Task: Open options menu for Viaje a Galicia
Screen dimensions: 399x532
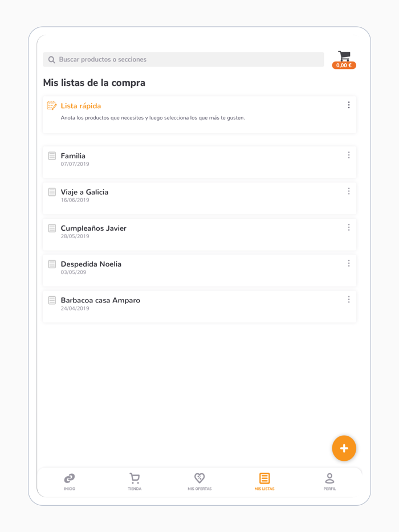Action: 349,191
